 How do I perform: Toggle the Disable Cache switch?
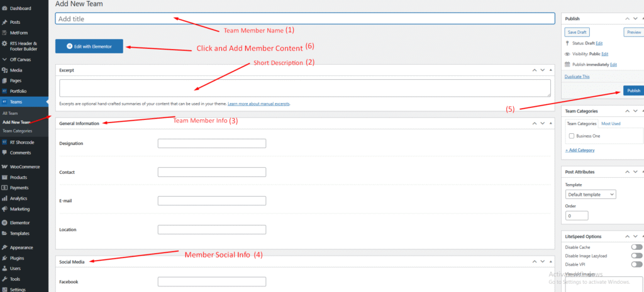636,247
